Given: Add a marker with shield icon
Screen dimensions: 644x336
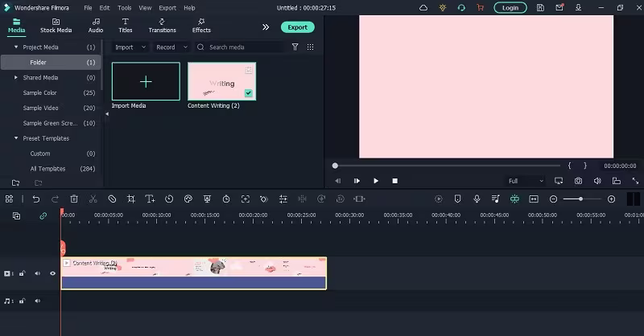Looking at the screenshot, I should tap(457, 199).
